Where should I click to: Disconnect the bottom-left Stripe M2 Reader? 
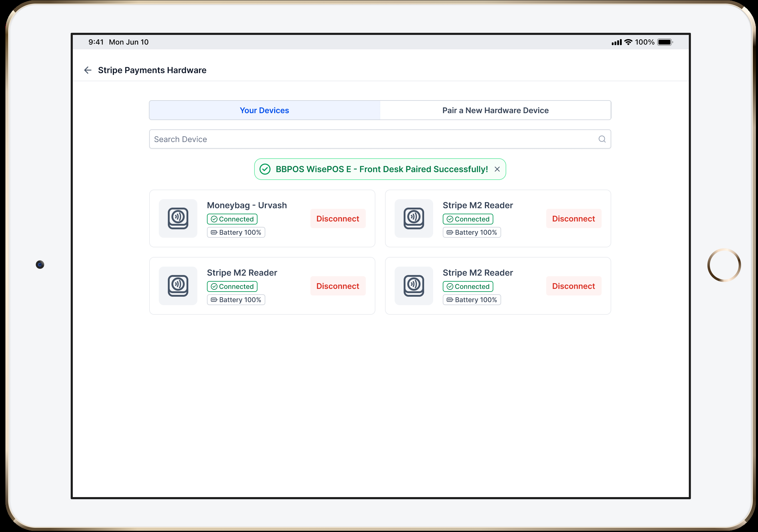pyautogui.click(x=337, y=286)
